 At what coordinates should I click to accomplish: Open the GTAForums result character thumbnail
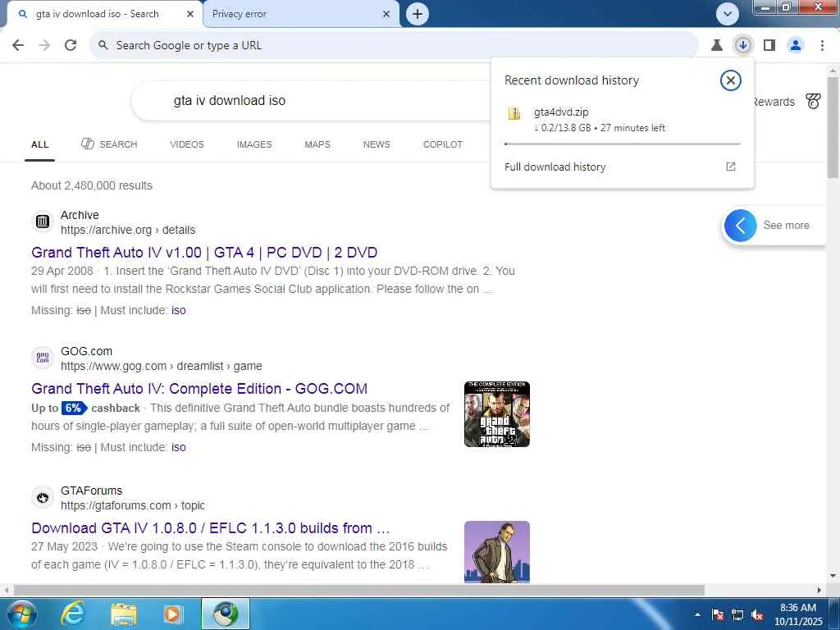click(x=496, y=552)
